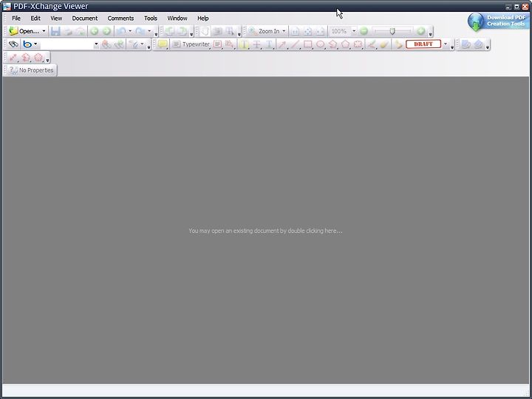Click the Print icon
The height and width of the screenshot is (399, 532).
68,31
